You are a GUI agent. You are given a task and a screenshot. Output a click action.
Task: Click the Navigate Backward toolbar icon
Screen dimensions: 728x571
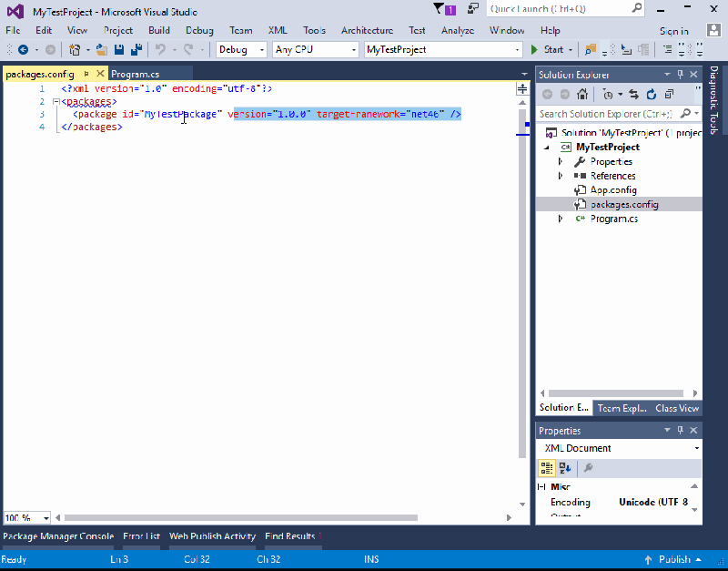point(24,49)
